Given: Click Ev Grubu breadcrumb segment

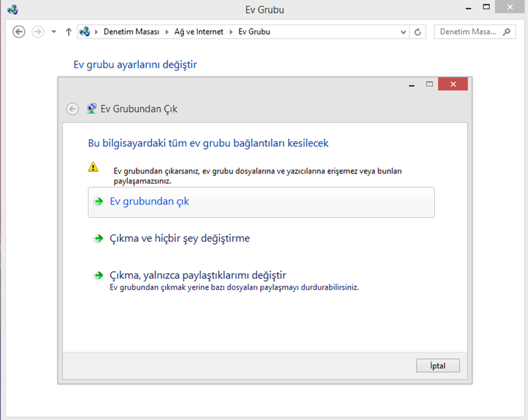Looking at the screenshot, I should click(x=254, y=32).
